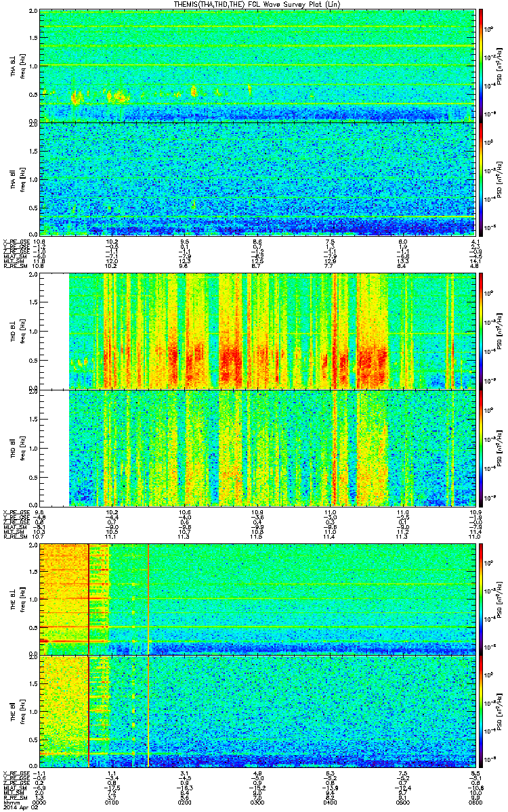
Task: Click the THE BL color bar
Action: click(x=481, y=599)
